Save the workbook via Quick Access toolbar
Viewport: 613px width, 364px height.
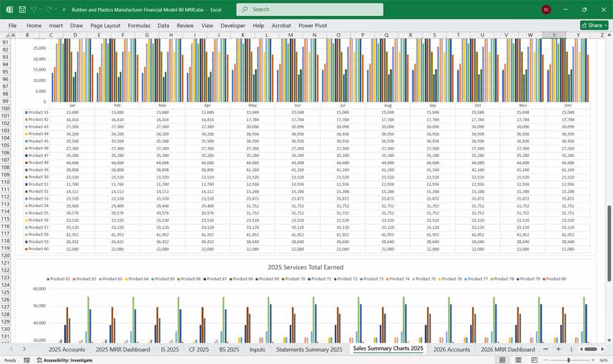click(x=22, y=9)
